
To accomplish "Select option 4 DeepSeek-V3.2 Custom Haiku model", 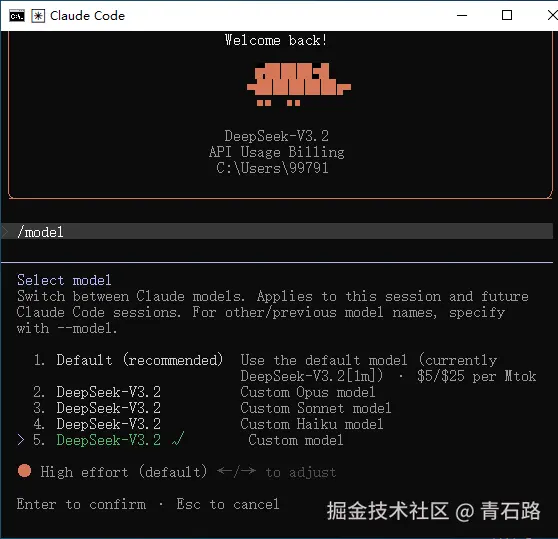I will click(x=208, y=424).
